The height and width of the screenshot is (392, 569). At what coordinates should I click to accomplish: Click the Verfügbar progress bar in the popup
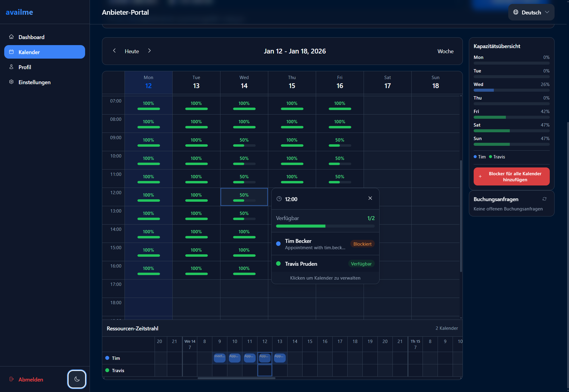325,226
